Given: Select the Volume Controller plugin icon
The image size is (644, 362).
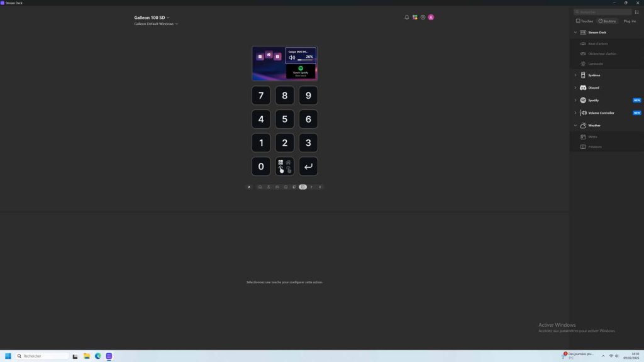Looking at the screenshot, I should (583, 112).
